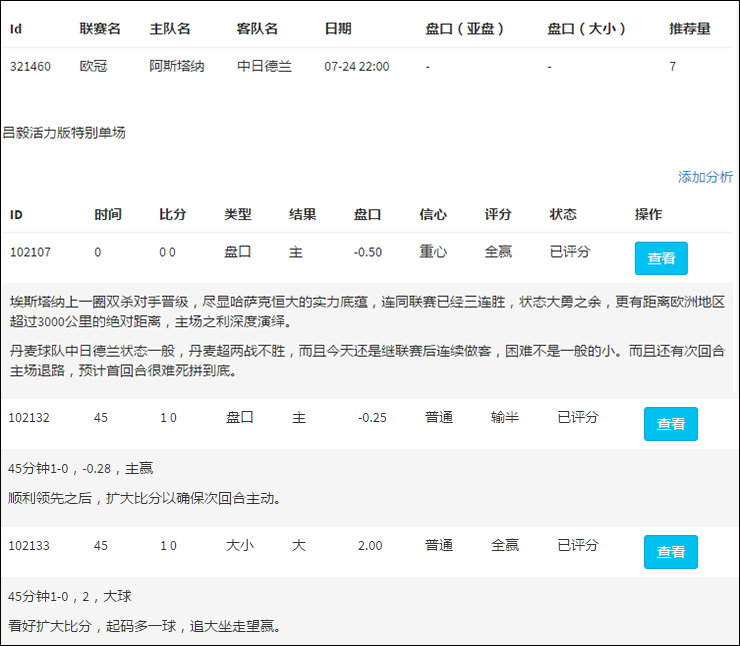Open 查看 button for row 102133
The width and height of the screenshot is (740, 646).
[671, 552]
